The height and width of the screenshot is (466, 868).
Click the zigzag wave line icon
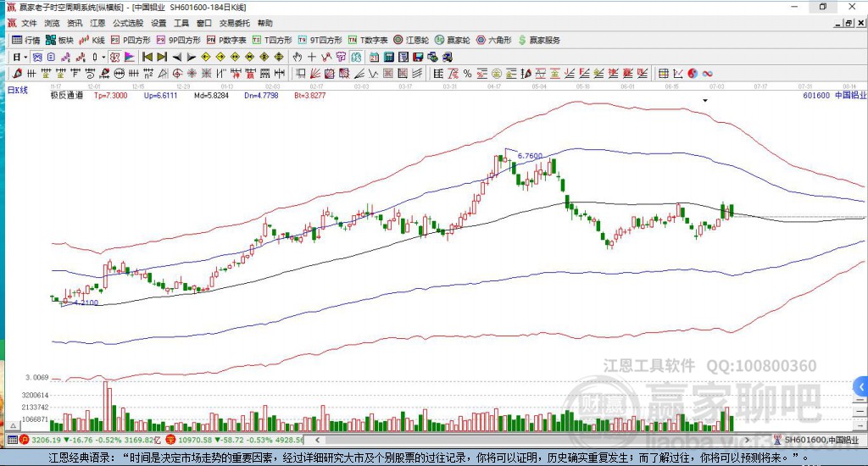pyautogui.click(x=373, y=74)
